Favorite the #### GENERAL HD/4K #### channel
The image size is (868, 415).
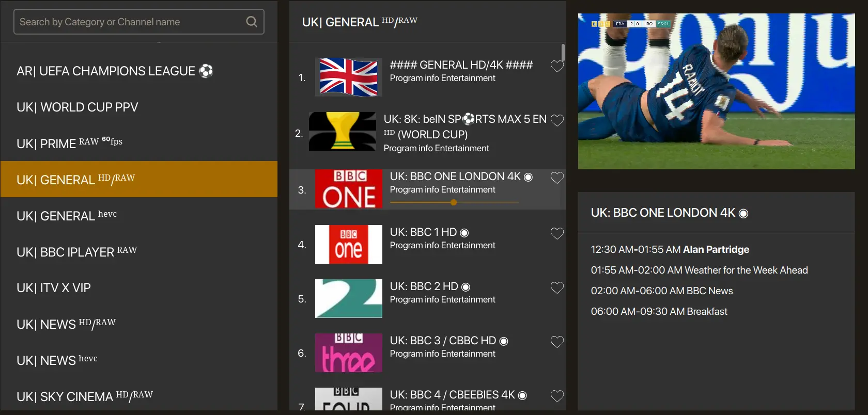(x=557, y=66)
